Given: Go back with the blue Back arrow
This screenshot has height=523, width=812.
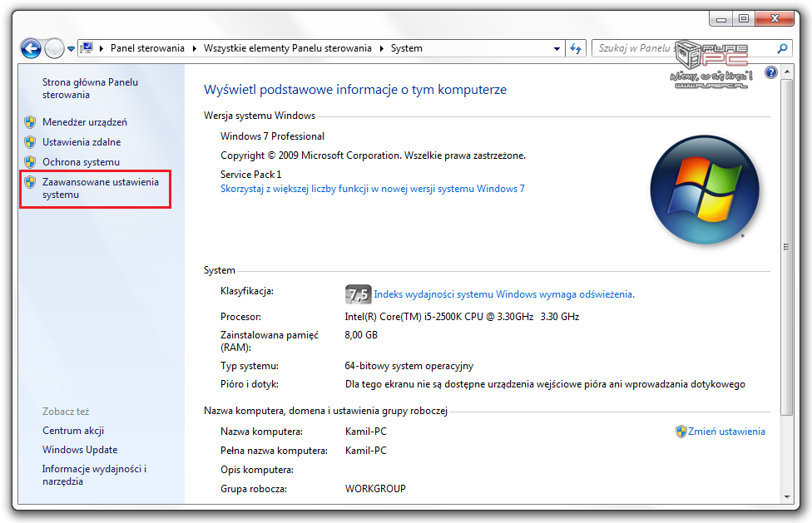Looking at the screenshot, I should (x=31, y=48).
